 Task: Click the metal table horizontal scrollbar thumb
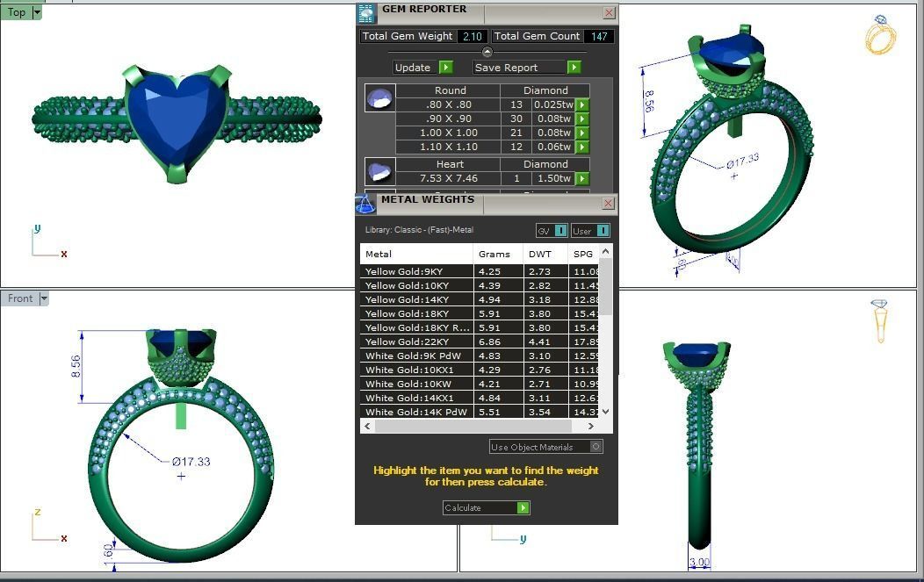click(x=473, y=426)
